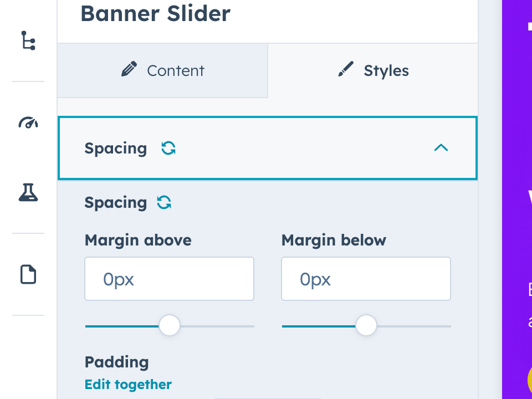Switch to the Content tab

coord(162,70)
